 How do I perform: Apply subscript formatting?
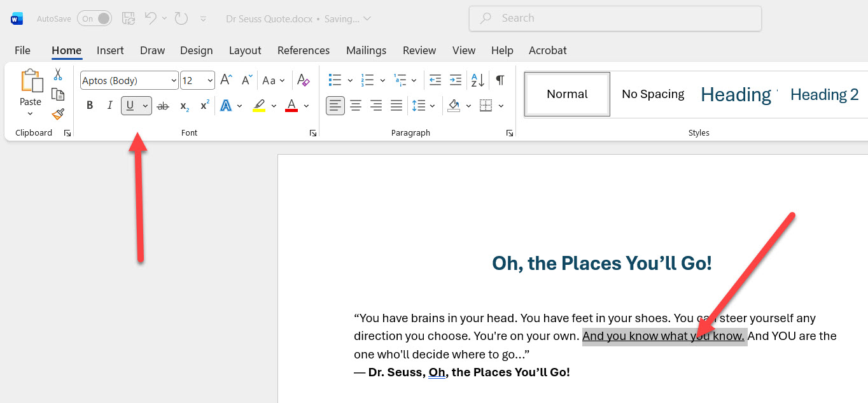pyautogui.click(x=184, y=106)
